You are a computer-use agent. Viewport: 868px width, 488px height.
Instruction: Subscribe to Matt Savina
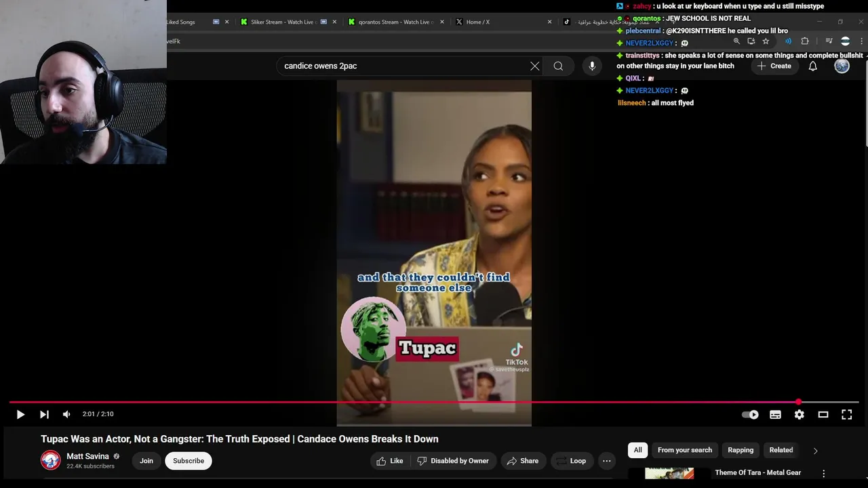(189, 461)
